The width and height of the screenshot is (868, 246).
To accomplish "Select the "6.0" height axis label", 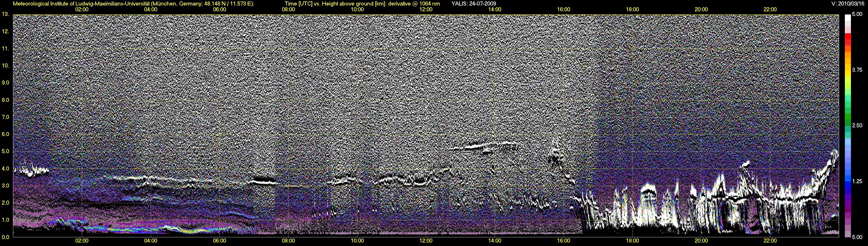I will pyautogui.click(x=5, y=134).
